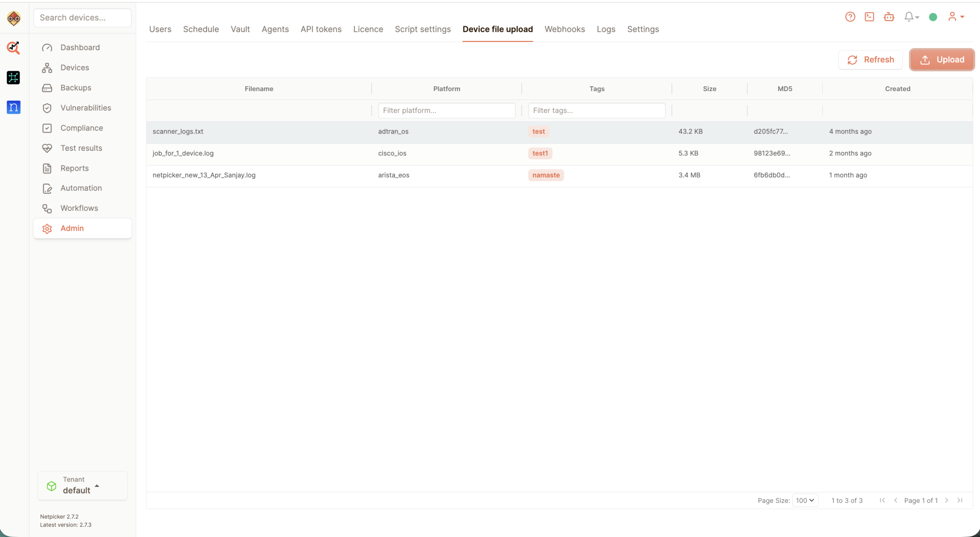Select the job_for_1_device.log row

(x=559, y=153)
